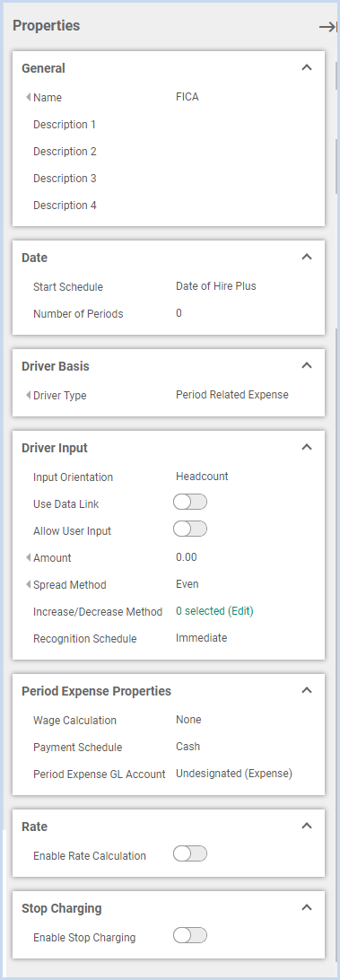
Task: Edit the Amount value 0.00
Action: (x=187, y=557)
